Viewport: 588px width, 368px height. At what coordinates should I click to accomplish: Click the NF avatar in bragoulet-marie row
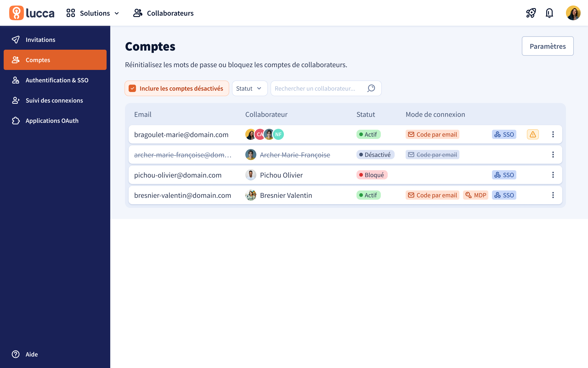(278, 134)
